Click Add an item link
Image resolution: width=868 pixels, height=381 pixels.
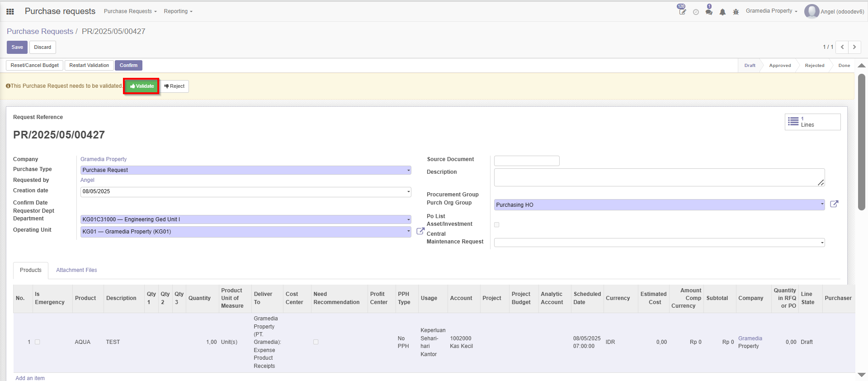30,378
